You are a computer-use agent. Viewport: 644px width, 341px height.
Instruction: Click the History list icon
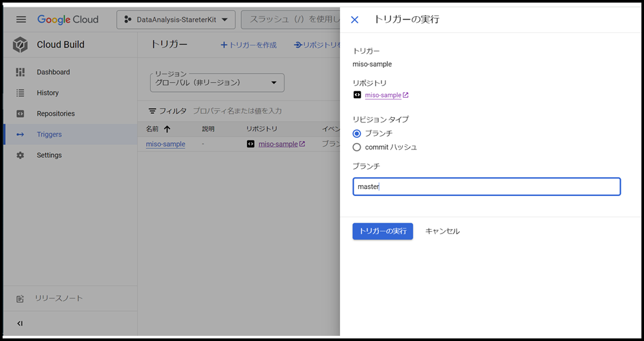point(20,93)
